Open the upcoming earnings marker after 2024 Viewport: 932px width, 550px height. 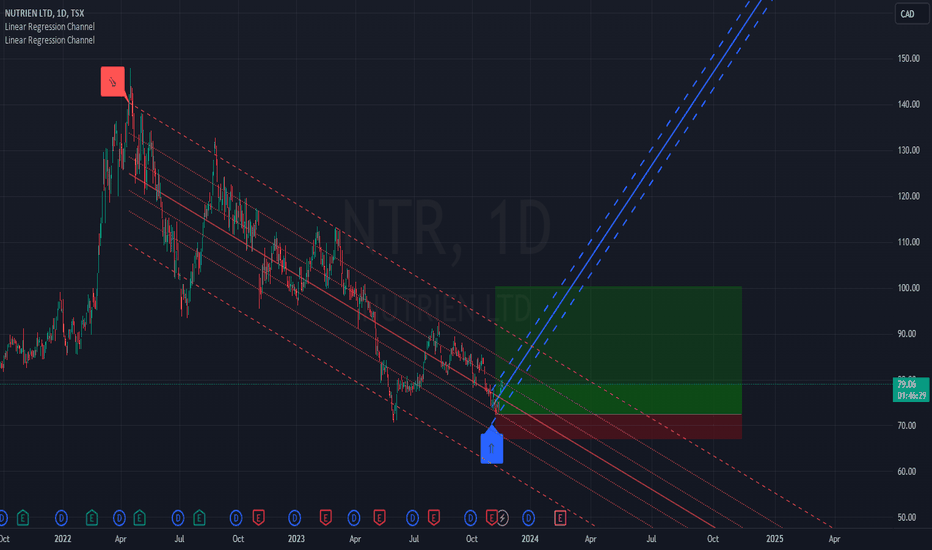560,518
